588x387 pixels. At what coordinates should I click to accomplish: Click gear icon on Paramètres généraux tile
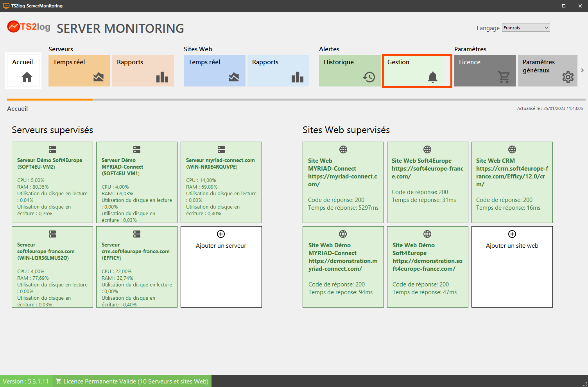[x=568, y=77]
